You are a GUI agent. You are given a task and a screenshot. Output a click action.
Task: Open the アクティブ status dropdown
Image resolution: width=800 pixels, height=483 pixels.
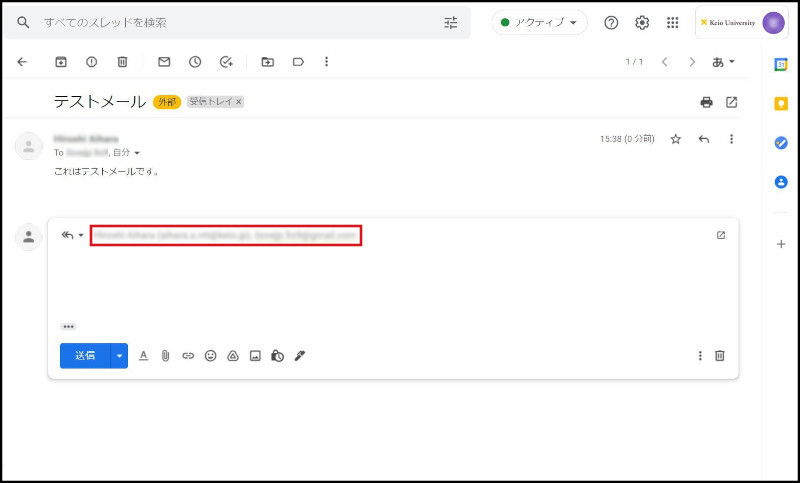tap(539, 22)
